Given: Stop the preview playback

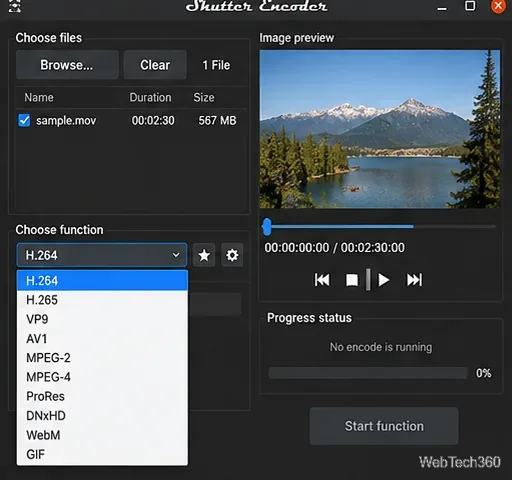Looking at the screenshot, I should coord(352,280).
